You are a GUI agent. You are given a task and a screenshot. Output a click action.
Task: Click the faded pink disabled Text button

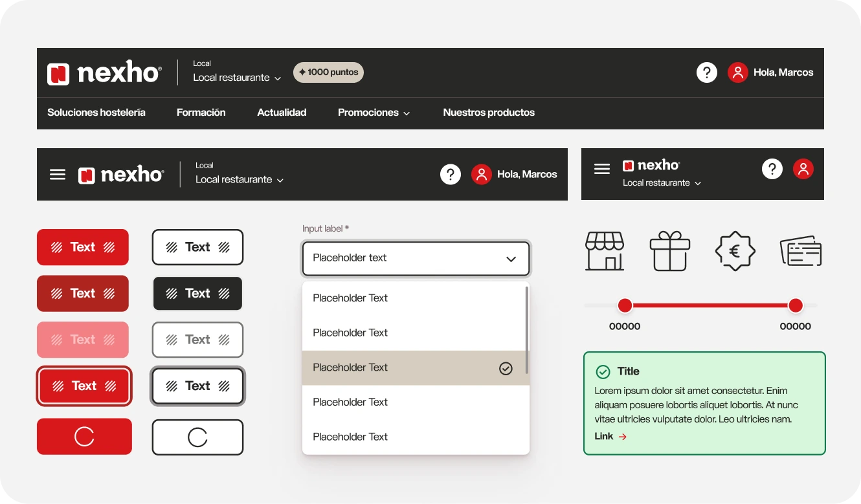[x=83, y=340]
